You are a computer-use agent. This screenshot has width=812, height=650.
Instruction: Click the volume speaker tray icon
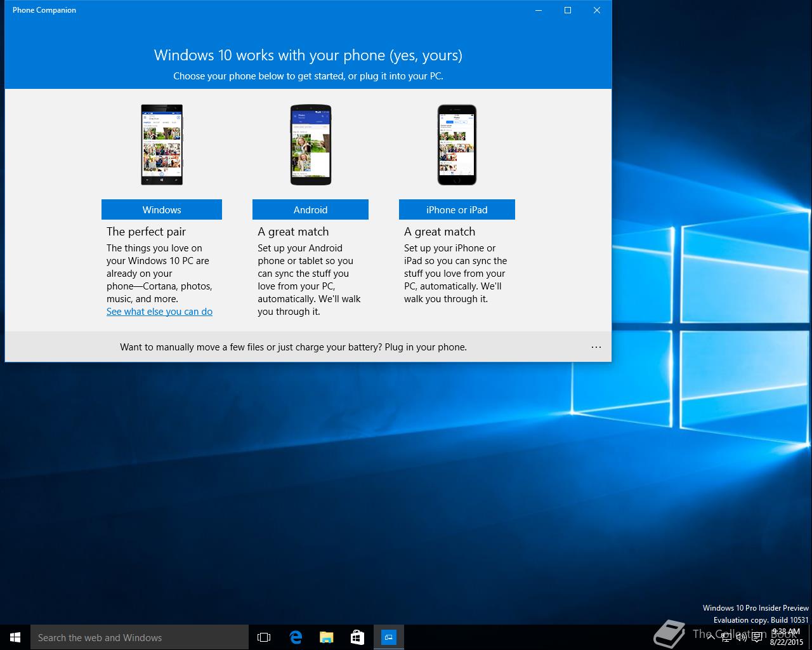(x=741, y=637)
